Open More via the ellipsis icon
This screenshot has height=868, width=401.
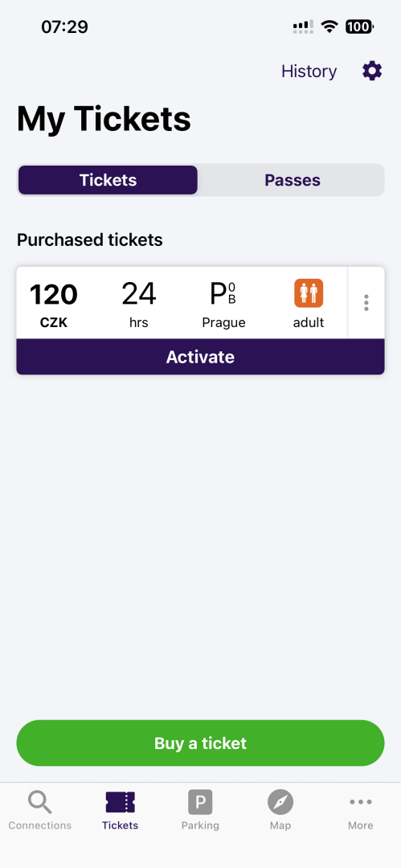tap(361, 802)
